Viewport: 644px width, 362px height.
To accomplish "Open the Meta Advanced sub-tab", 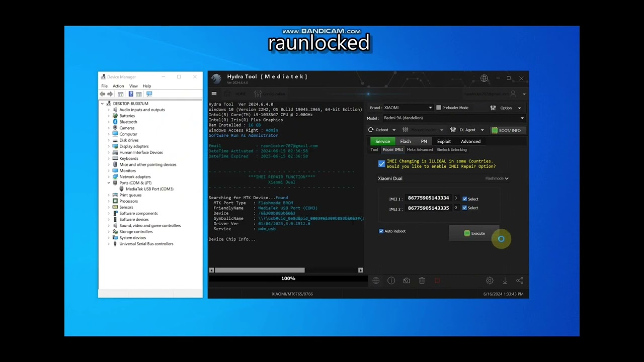I will pos(420,150).
